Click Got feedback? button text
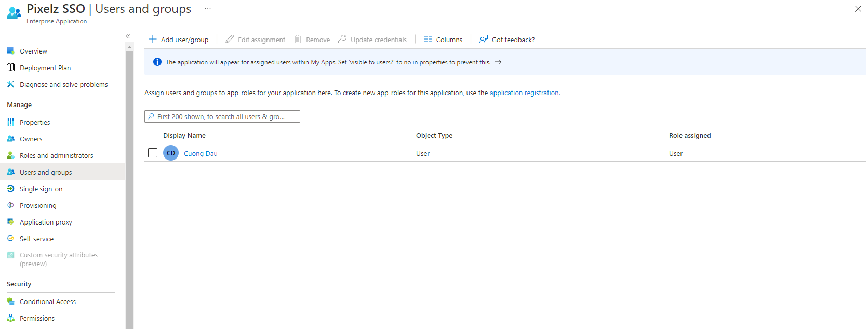The image size is (868, 329). point(513,40)
